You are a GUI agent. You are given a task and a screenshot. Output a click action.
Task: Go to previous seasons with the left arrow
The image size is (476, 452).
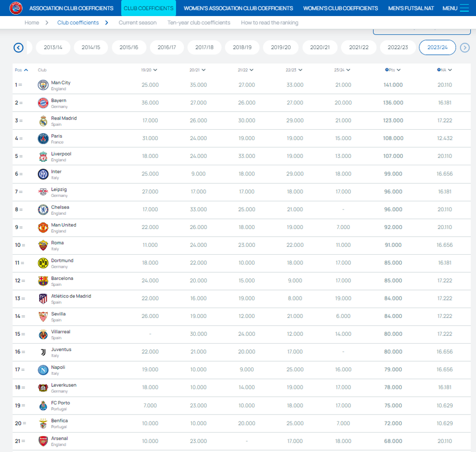pos(18,48)
